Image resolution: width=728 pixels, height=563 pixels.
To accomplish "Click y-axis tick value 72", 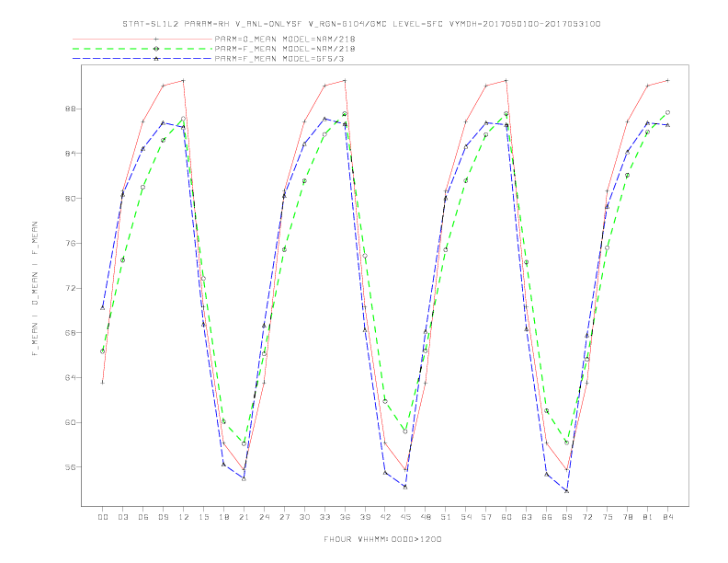I will pos(70,288).
